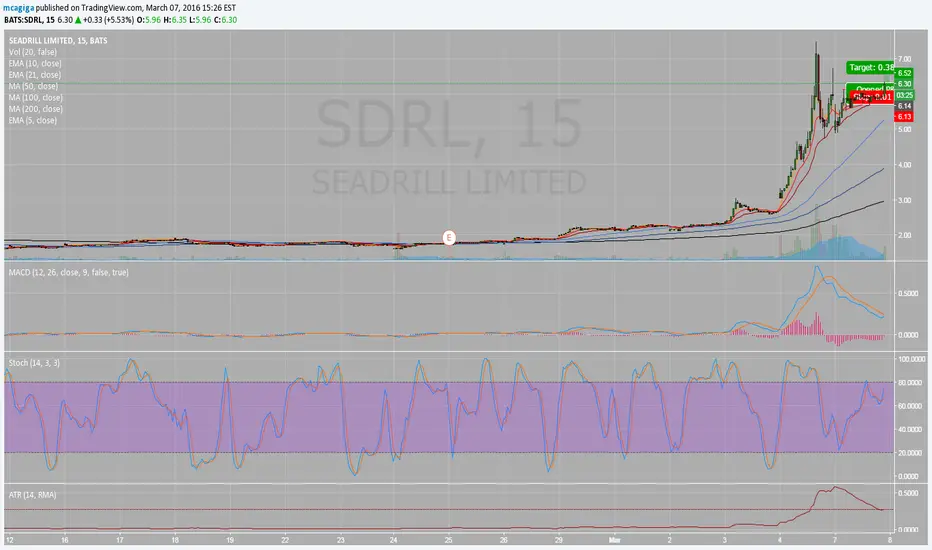Select the Vol (20, false) indicator legend
This screenshot has width=932, height=550.
[33, 52]
